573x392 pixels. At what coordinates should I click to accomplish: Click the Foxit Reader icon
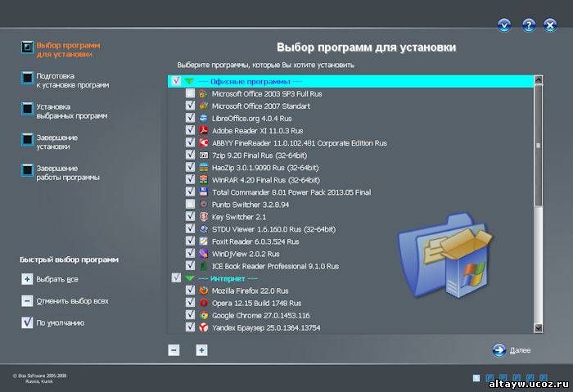click(203, 241)
